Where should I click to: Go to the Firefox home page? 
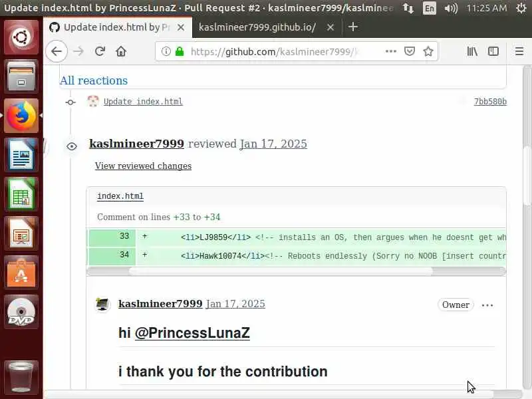point(121,51)
